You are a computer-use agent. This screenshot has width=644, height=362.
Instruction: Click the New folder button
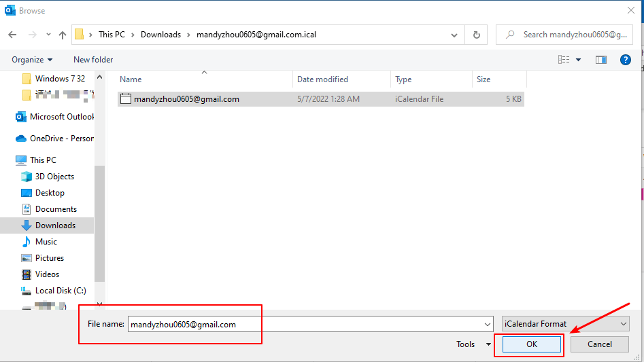click(93, 60)
